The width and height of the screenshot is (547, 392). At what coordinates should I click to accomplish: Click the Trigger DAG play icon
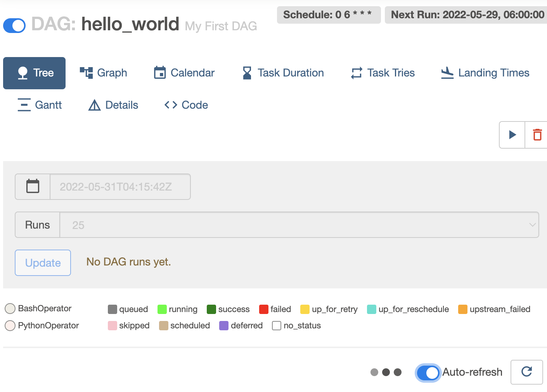[x=512, y=135]
